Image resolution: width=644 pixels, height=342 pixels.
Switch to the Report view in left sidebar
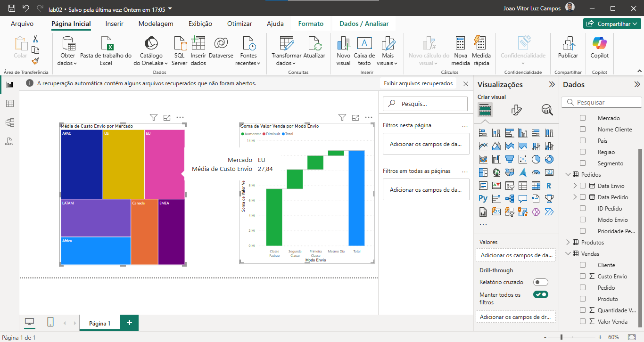[9, 85]
